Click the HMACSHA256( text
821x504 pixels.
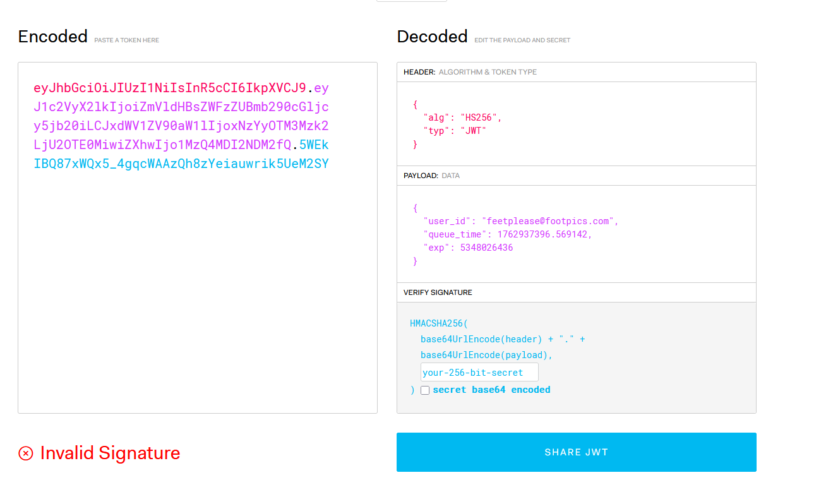tap(439, 323)
